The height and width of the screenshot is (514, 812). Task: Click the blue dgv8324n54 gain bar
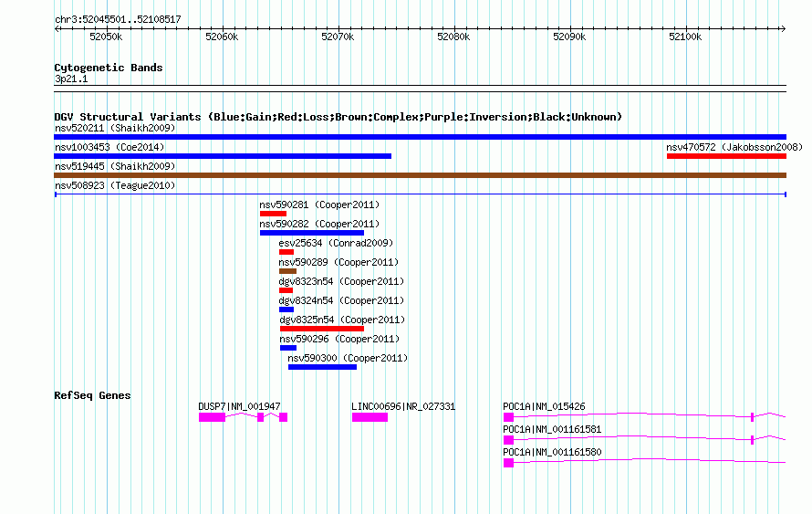(286, 309)
